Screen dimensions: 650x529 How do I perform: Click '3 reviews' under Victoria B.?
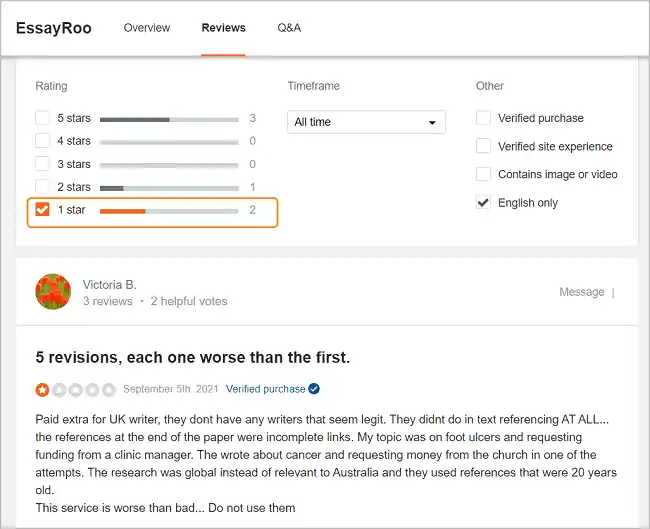click(108, 301)
